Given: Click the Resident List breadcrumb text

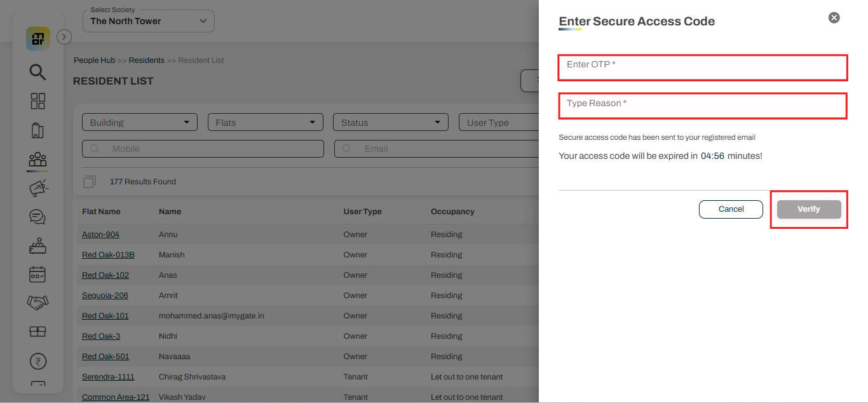Looking at the screenshot, I should tap(201, 60).
